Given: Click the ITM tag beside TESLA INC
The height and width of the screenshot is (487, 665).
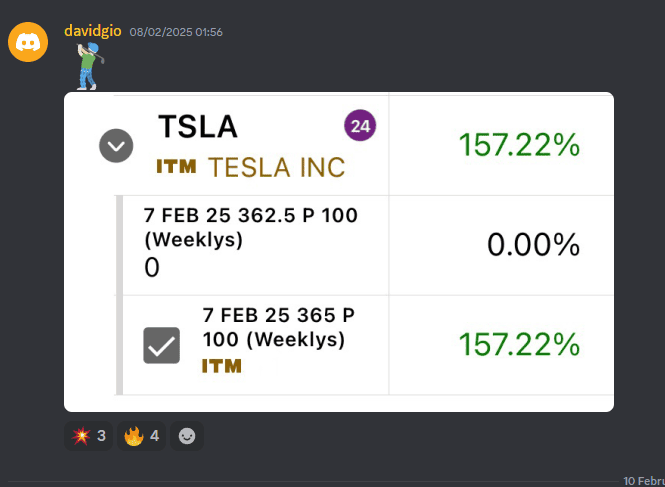Looking at the screenshot, I should [x=176, y=166].
